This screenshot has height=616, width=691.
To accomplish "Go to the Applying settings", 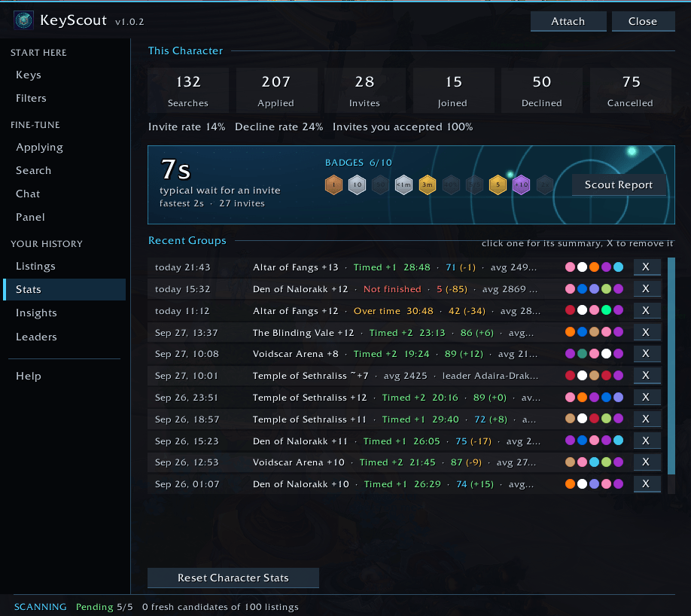I will pyautogui.click(x=64, y=147).
